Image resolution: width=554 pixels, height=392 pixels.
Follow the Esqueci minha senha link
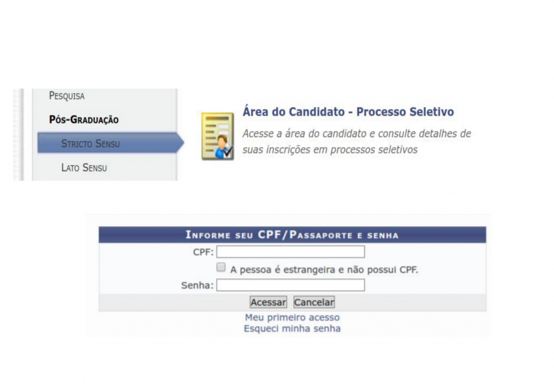click(292, 328)
